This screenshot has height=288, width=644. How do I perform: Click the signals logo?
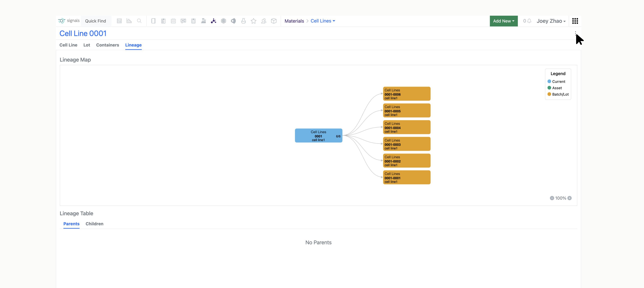[x=69, y=21]
